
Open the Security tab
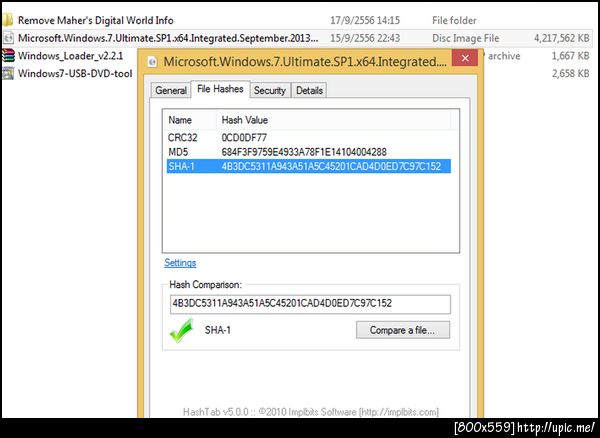click(270, 91)
